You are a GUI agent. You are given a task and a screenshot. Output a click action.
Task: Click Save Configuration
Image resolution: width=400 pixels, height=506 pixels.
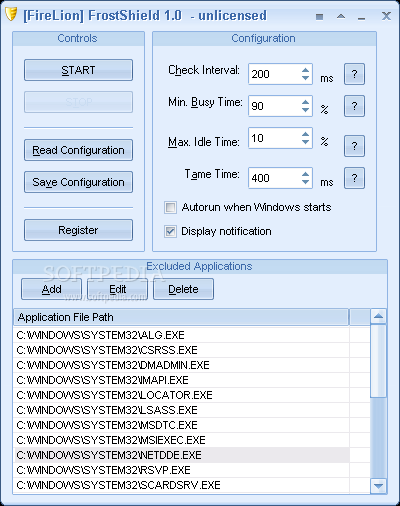[x=78, y=182]
